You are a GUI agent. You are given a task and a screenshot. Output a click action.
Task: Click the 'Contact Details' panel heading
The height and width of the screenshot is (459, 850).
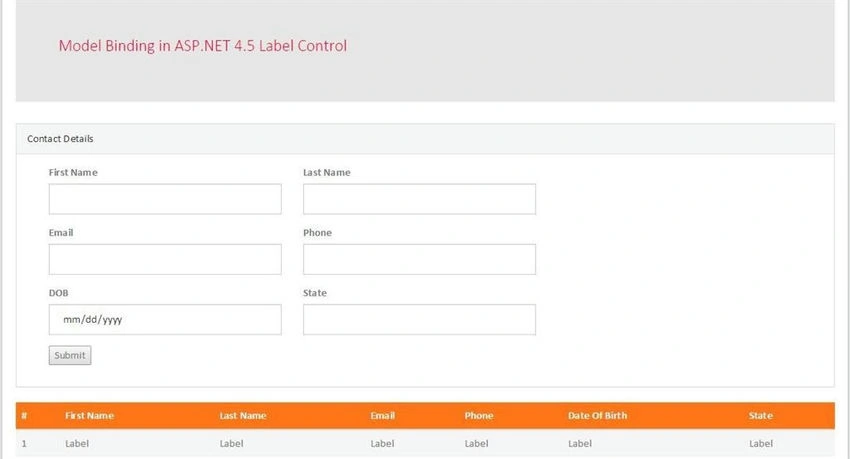pyautogui.click(x=60, y=139)
